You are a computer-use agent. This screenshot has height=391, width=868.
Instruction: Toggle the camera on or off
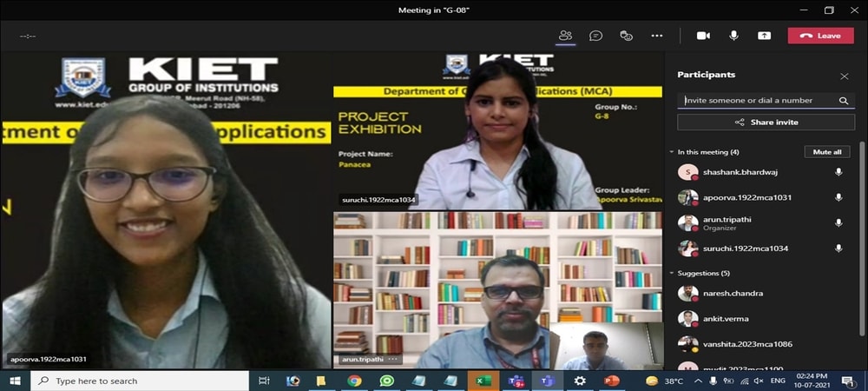click(703, 36)
